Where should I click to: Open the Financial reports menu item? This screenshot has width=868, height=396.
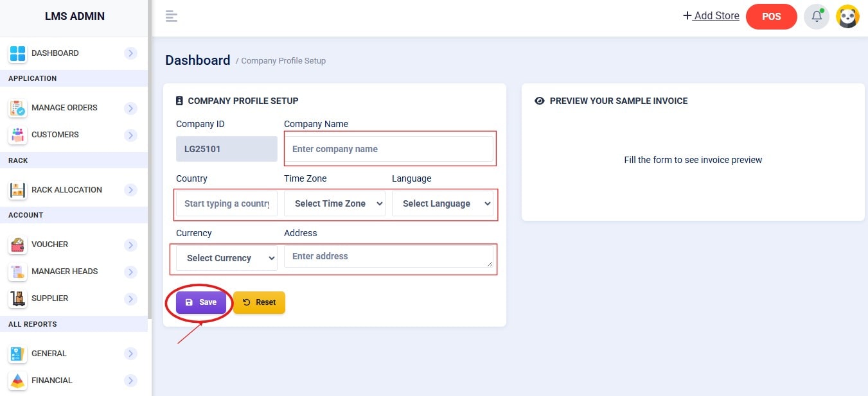(x=51, y=381)
